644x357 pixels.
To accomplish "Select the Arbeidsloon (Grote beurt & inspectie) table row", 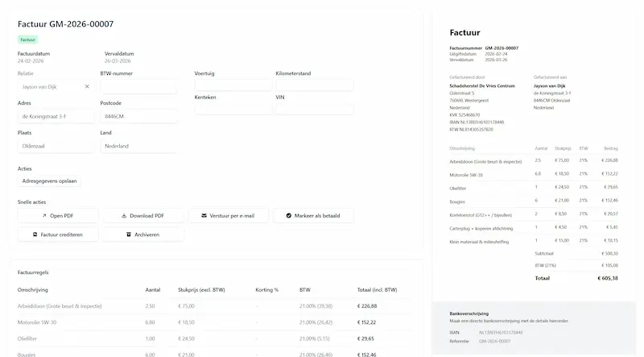I will (215, 306).
